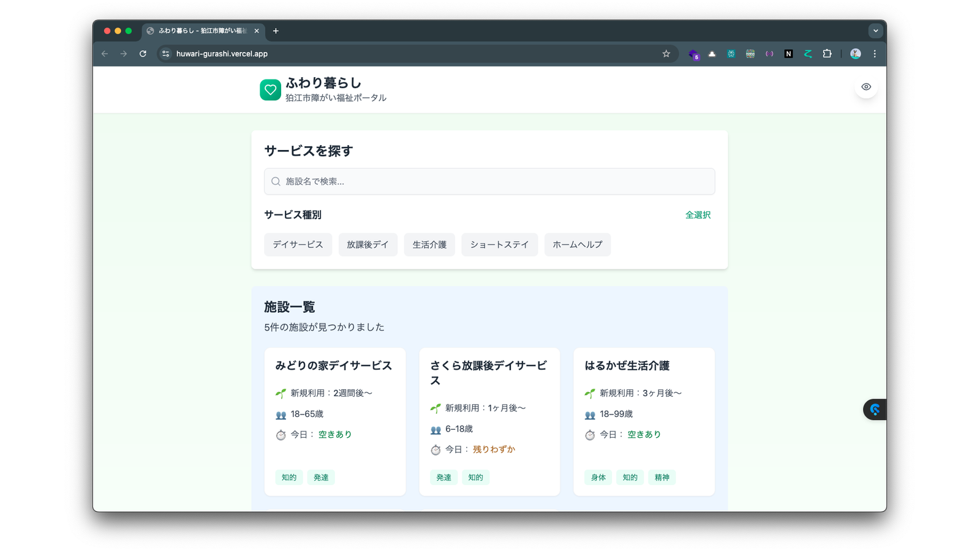Reload the page
Viewport: 980px width, 551px height.
[143, 54]
